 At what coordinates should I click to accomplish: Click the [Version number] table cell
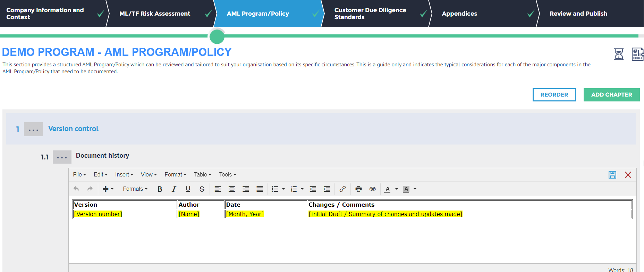[x=125, y=214]
